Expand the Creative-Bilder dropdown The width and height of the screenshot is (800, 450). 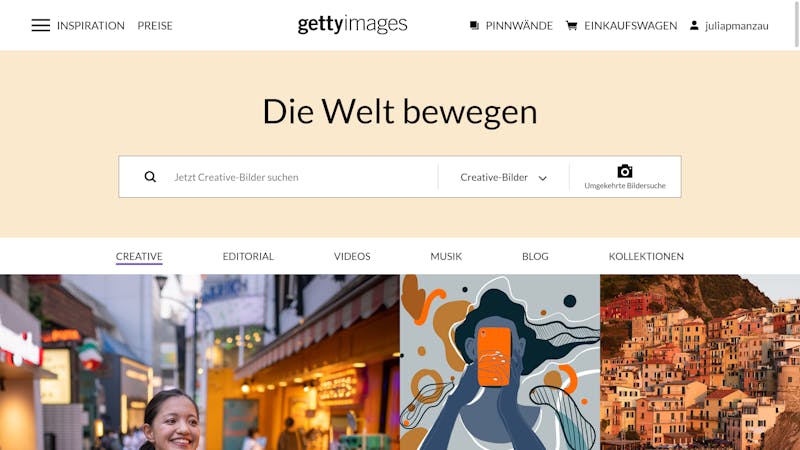(x=503, y=177)
